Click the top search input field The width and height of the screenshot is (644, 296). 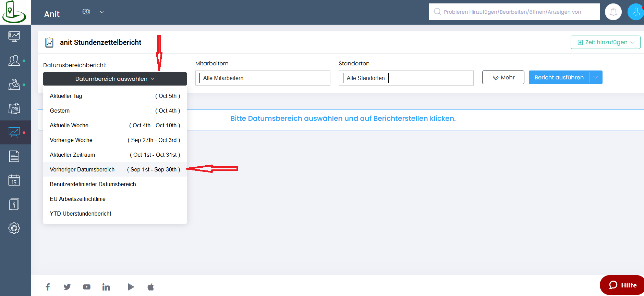[514, 12]
